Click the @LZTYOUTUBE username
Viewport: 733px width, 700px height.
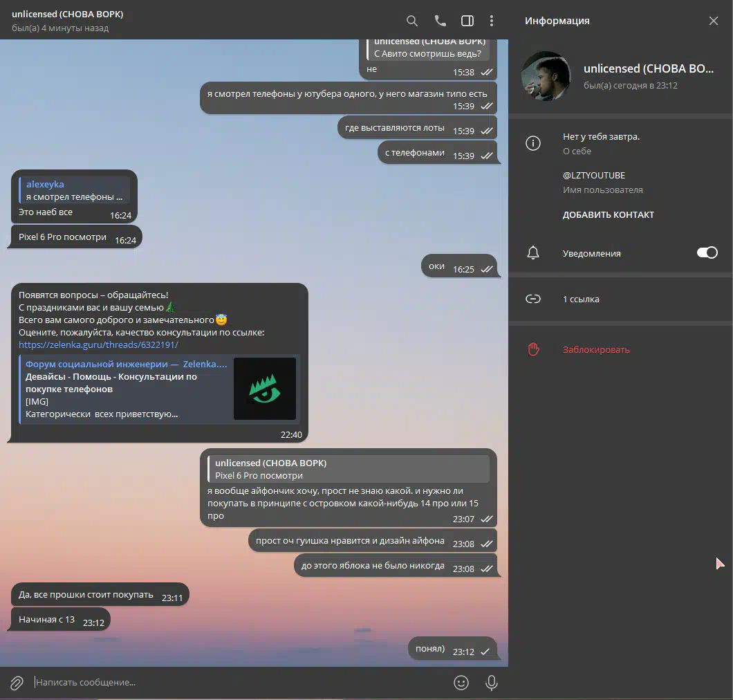coord(593,176)
